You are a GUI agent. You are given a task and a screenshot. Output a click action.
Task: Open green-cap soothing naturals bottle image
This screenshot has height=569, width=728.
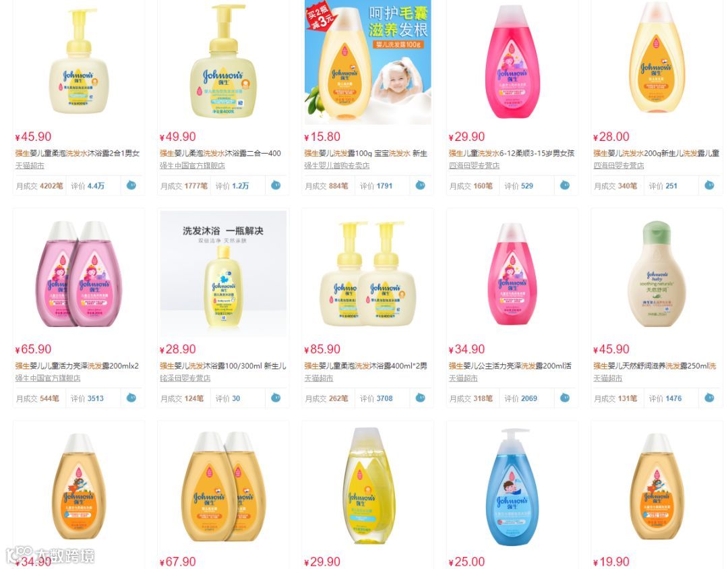click(656, 274)
